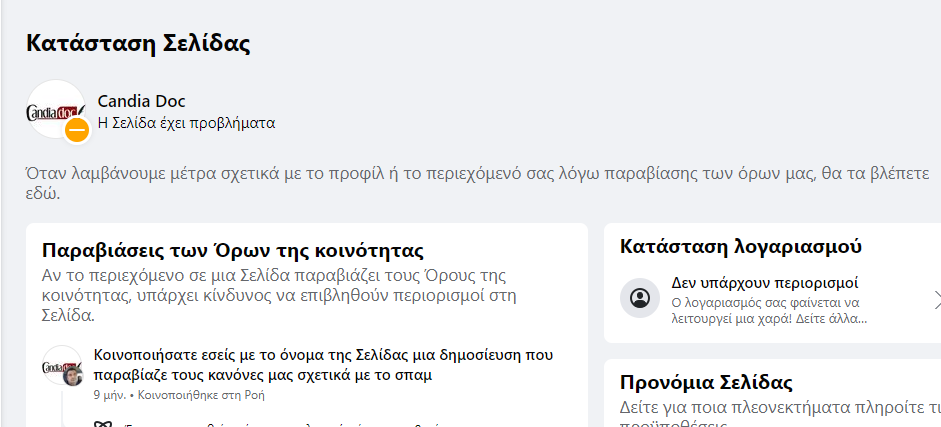The image size is (941, 427).
Task: Click the '9 μήν.' violation timestamp
Action: 109,395
